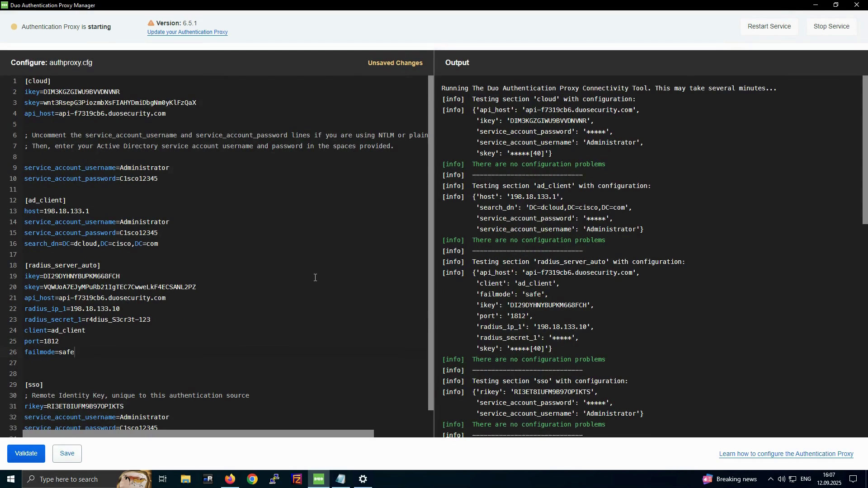Open the notification center icon
The width and height of the screenshot is (868, 488).
pos(854,479)
